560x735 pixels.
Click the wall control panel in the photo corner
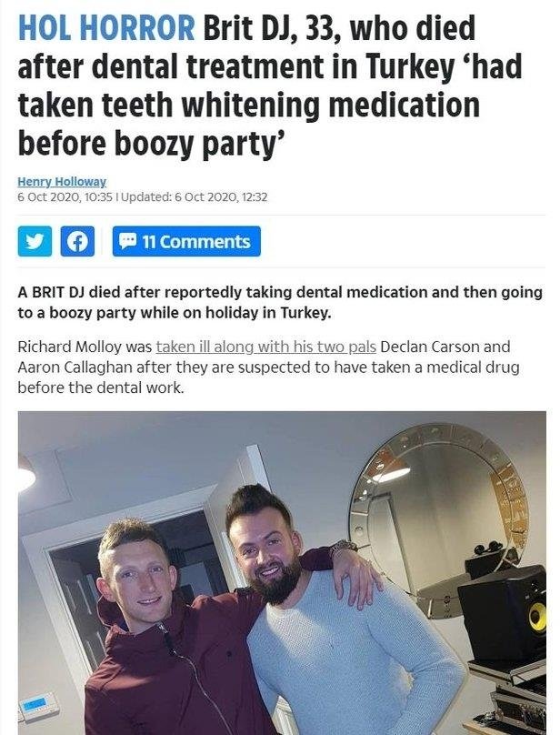coord(38,707)
